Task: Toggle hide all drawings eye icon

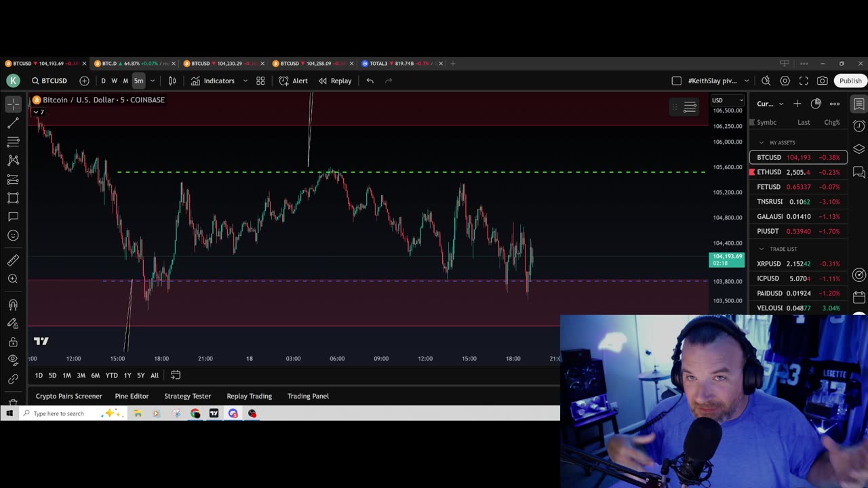Action: tap(13, 361)
